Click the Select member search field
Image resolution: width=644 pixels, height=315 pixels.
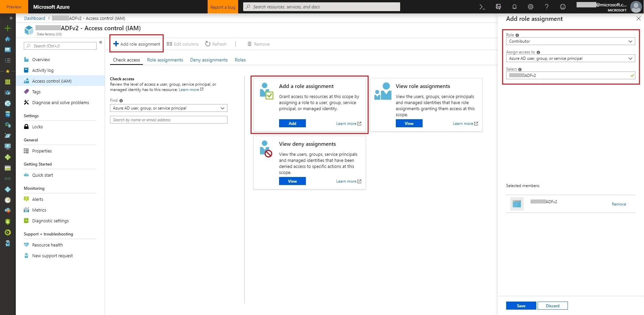[571, 76]
